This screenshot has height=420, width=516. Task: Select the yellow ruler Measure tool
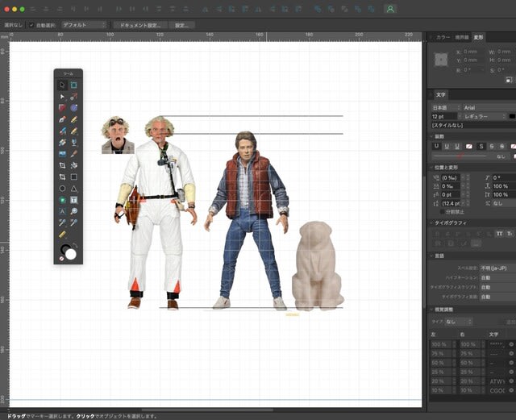[x=62, y=235]
